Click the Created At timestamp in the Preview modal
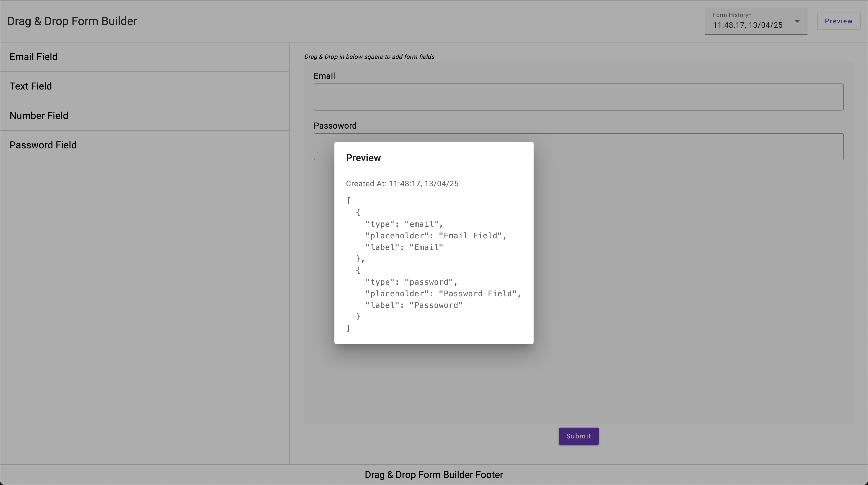The width and height of the screenshot is (868, 485). click(402, 183)
